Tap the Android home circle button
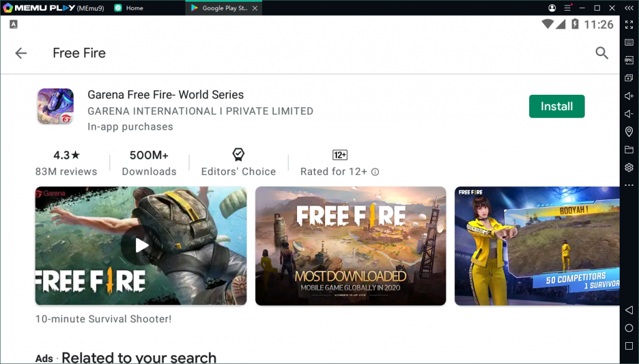Screen dimensions: 639x364 (x=629, y=328)
